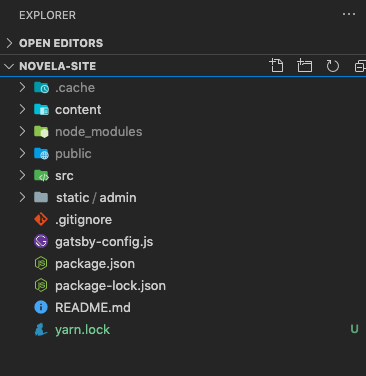This screenshot has height=376, width=366.
Task: Open the Explorer more actions ellipsis menu
Action: tap(349, 14)
